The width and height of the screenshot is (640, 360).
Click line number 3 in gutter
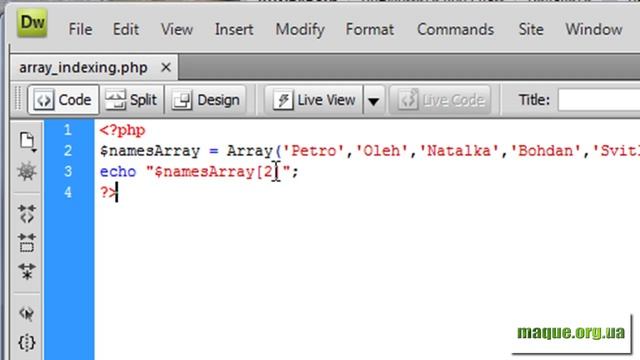click(x=68, y=171)
